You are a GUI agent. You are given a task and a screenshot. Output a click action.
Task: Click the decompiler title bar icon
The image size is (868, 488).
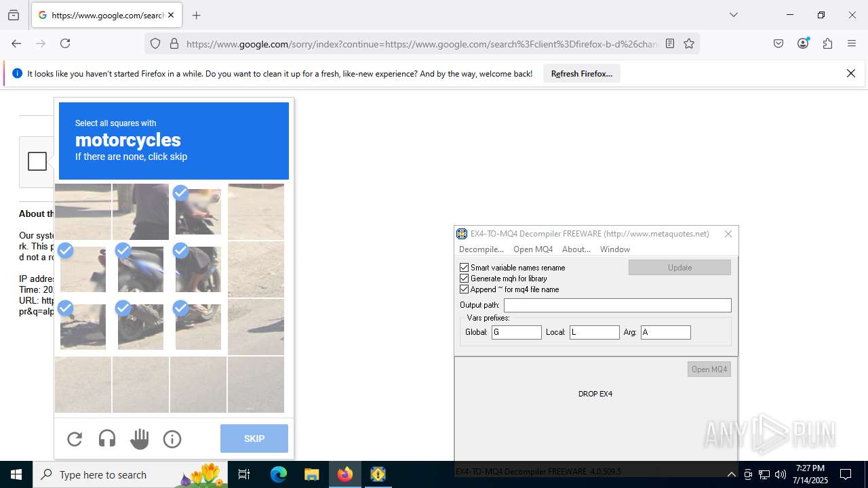[462, 234]
